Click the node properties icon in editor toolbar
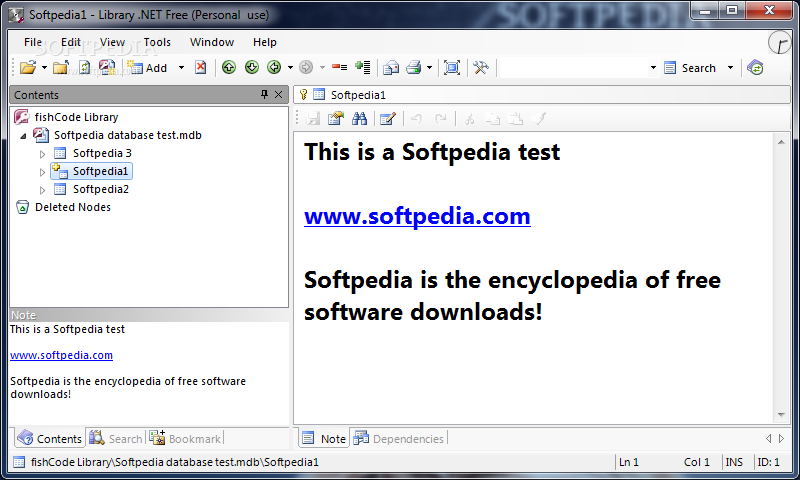Viewport: 800px width, 480px height. pyautogui.click(x=336, y=119)
